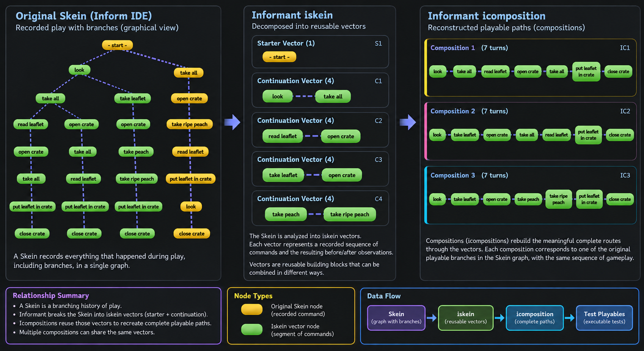This screenshot has height=351, width=644.
Task: Select the green 'look' node directly below start in the Skein
Action: click(79, 70)
